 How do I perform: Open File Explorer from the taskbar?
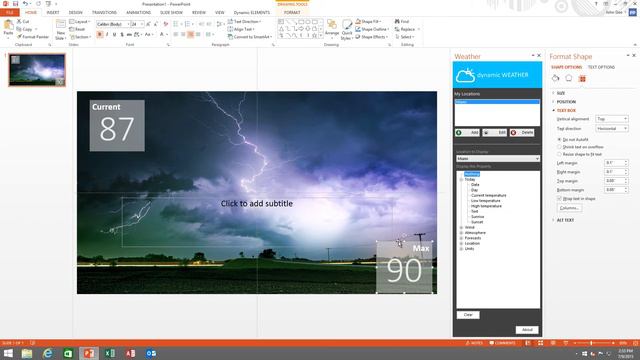(27, 353)
